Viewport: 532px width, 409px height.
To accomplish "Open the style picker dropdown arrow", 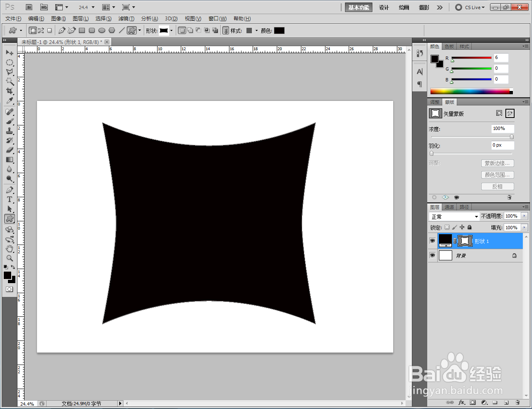I will pos(256,31).
